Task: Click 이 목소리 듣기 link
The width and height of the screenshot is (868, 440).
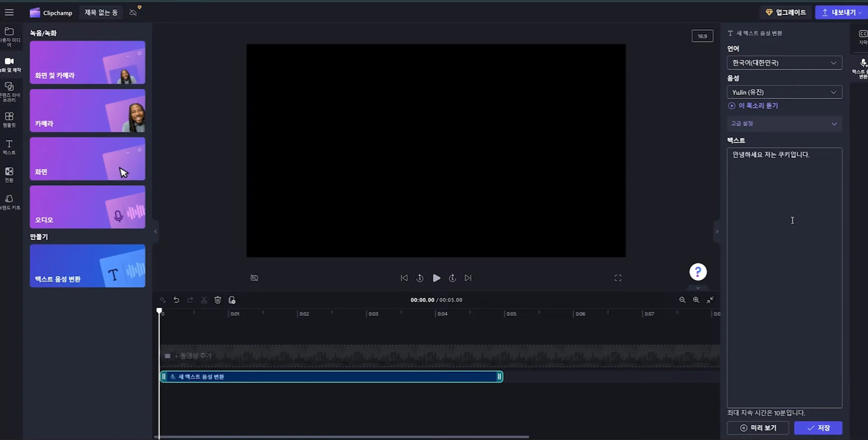Action: pyautogui.click(x=753, y=106)
